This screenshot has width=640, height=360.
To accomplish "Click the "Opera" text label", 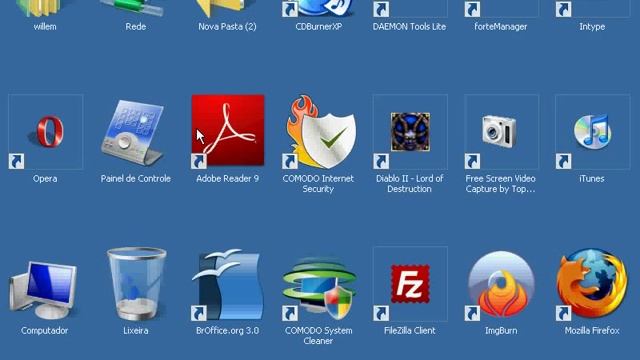I will pyautogui.click(x=45, y=179).
